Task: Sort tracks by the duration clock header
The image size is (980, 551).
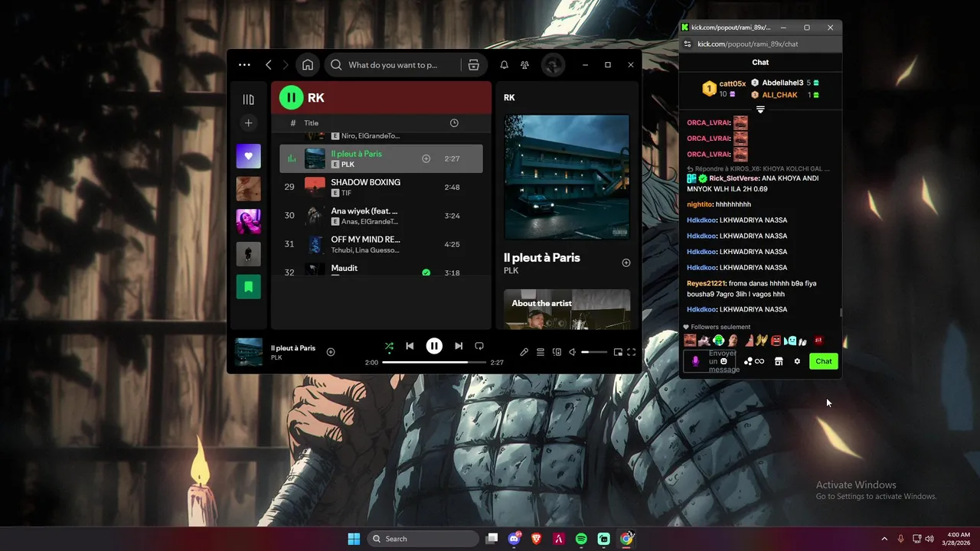Action: 454,123
